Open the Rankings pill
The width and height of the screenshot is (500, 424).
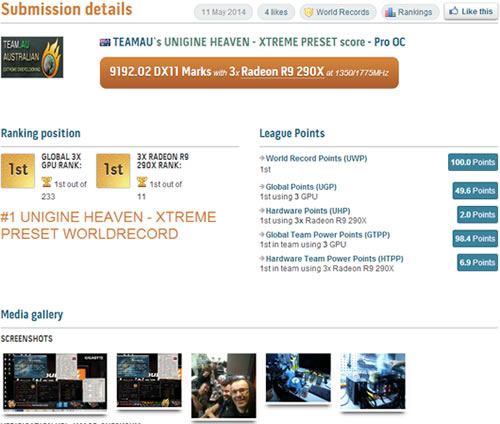coord(410,12)
